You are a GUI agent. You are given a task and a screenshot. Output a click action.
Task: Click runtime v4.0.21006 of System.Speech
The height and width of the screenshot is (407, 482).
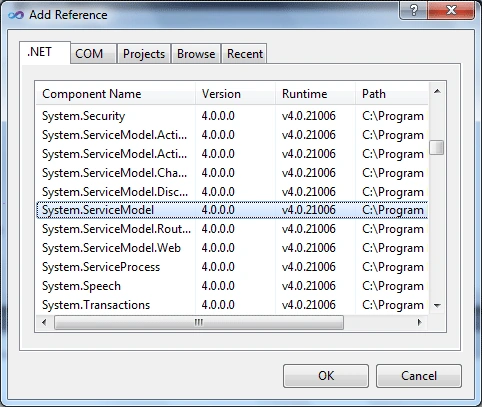click(x=309, y=286)
